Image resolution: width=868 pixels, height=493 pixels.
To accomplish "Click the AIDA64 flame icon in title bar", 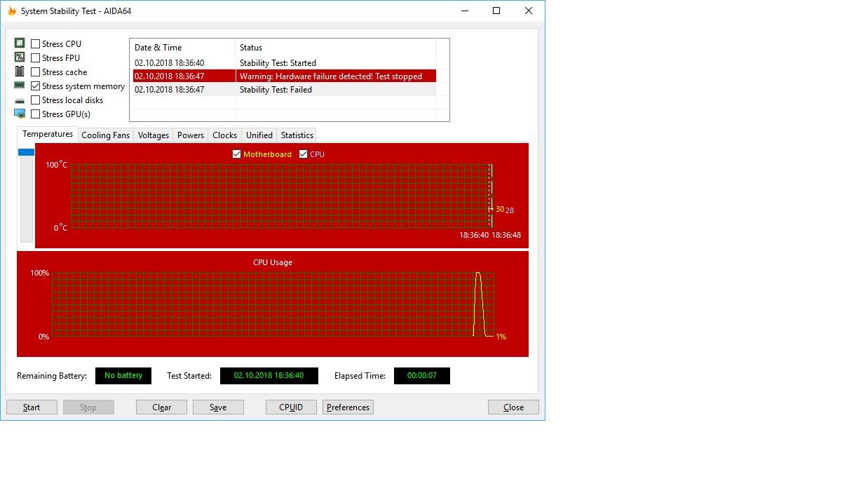I will pyautogui.click(x=12, y=11).
